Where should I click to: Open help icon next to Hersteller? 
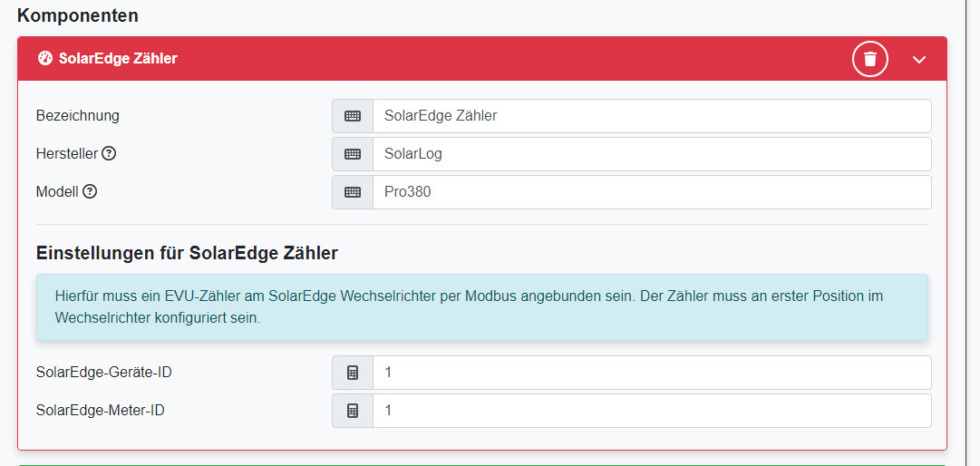tap(109, 153)
